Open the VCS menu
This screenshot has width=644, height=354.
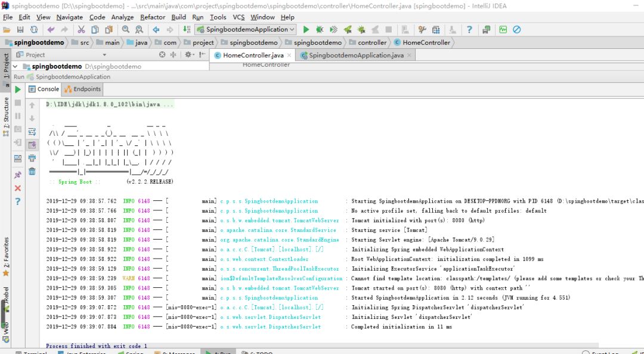coord(239,17)
